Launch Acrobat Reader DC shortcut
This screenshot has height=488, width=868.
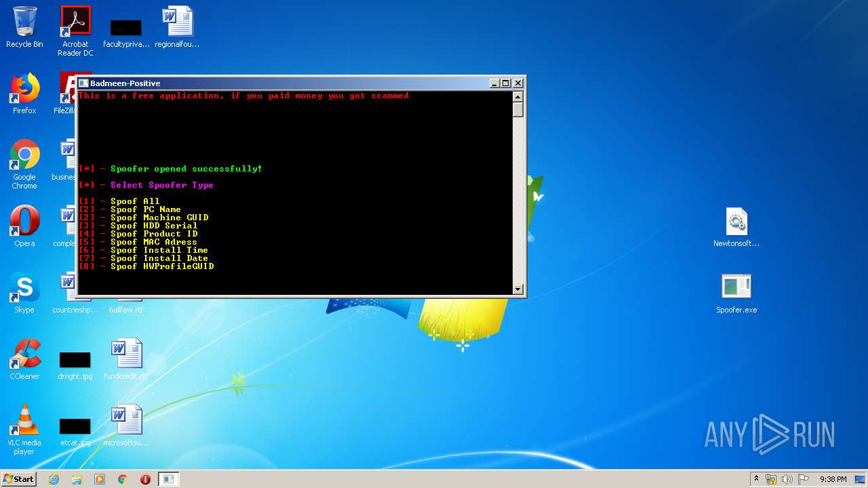click(x=75, y=30)
